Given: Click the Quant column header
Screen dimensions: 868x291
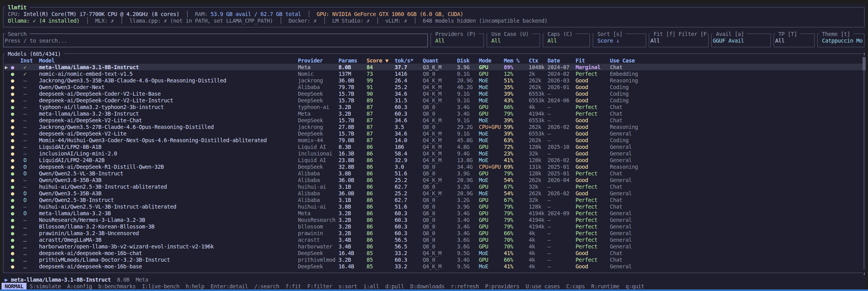Looking at the screenshot, I should pyautogui.click(x=430, y=61).
